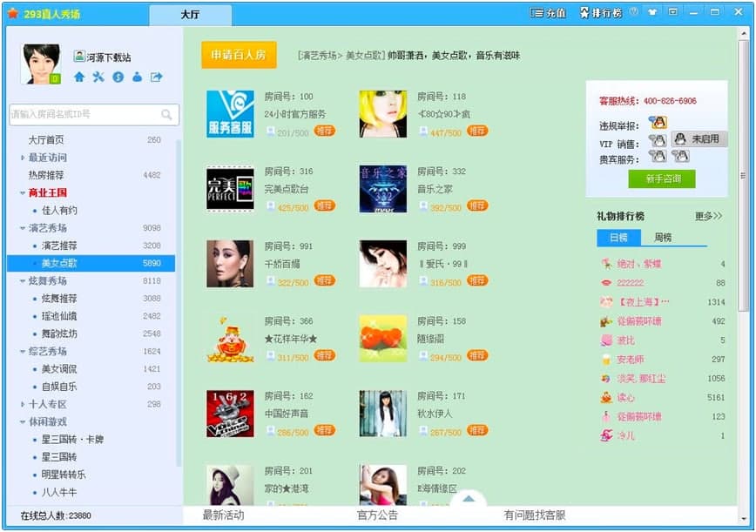Open room 332 音乐之家 thumbnail
This screenshot has height=532, width=756.
point(383,190)
